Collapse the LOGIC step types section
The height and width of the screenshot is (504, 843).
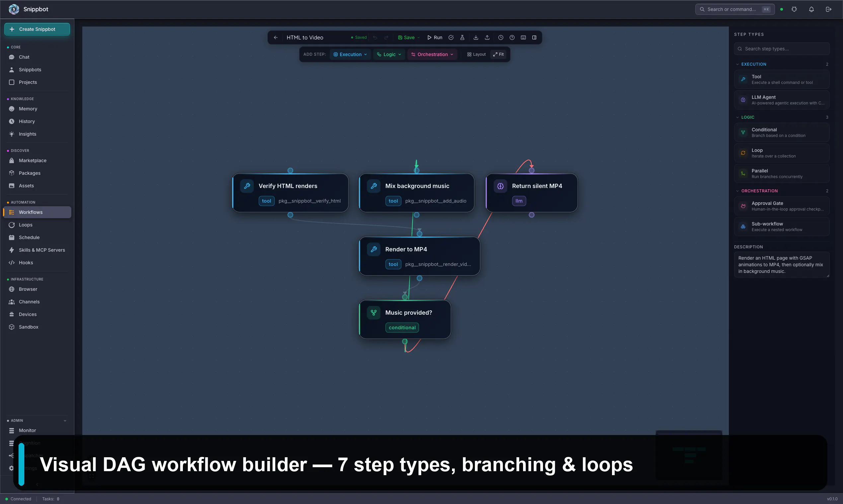pos(737,117)
